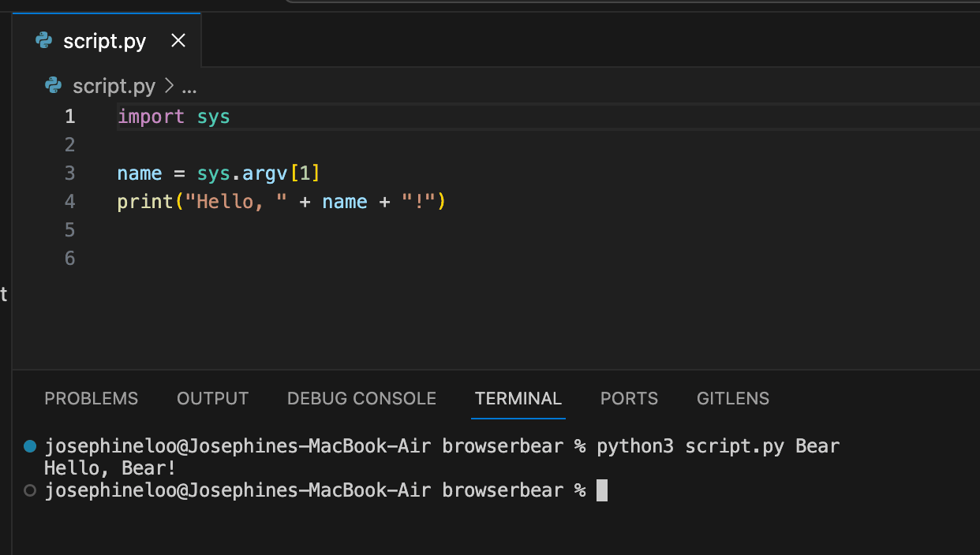Switch to the GITLENS panel
980x555 pixels.
tap(732, 398)
